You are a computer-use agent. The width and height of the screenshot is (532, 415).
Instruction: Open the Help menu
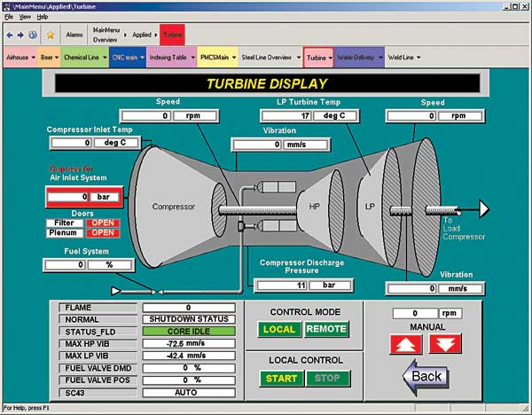43,17
